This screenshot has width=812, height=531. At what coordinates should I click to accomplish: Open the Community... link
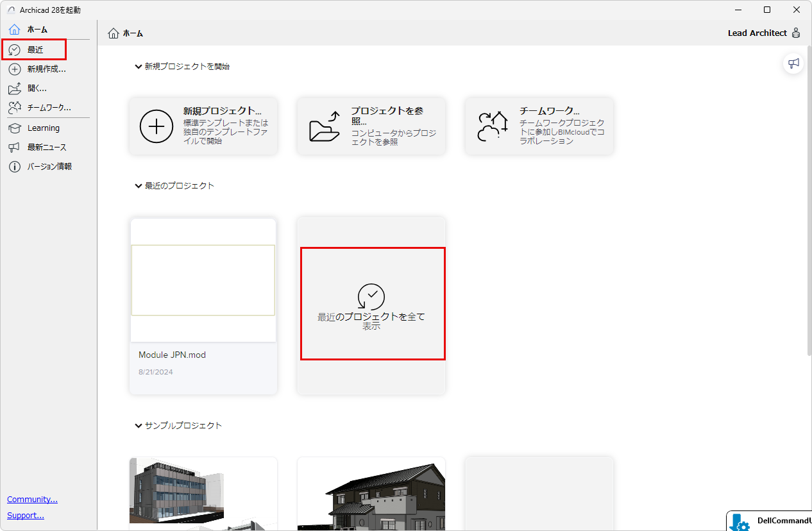click(x=32, y=499)
